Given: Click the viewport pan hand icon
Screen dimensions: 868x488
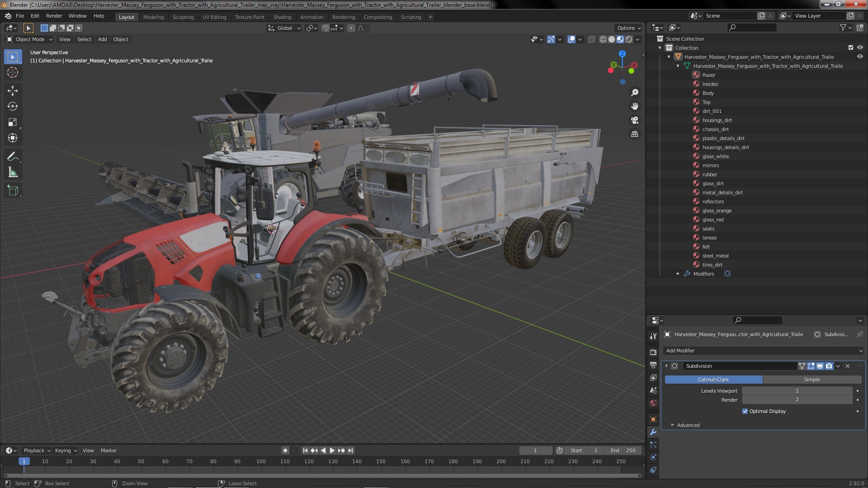Looking at the screenshot, I should 635,106.
